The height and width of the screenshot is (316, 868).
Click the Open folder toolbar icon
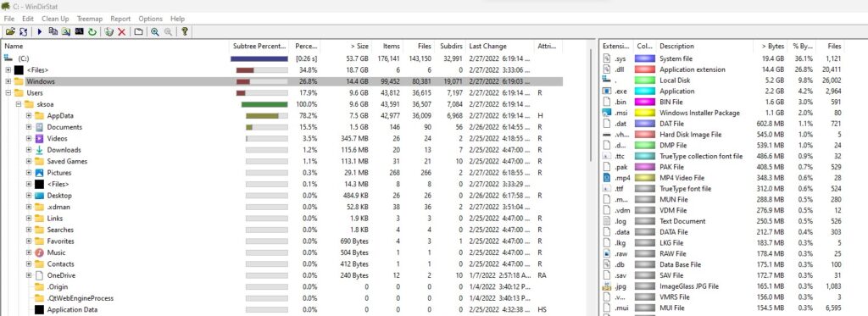[x=10, y=31]
